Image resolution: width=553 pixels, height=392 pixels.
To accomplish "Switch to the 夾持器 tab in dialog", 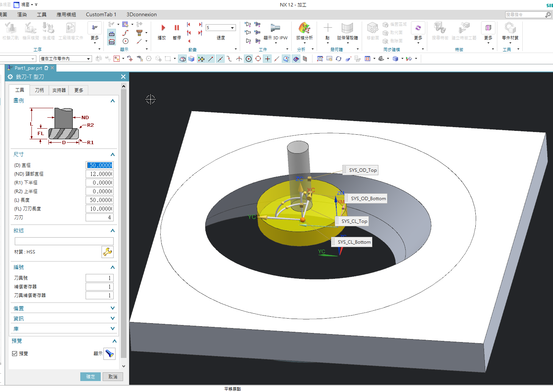I will click(59, 90).
